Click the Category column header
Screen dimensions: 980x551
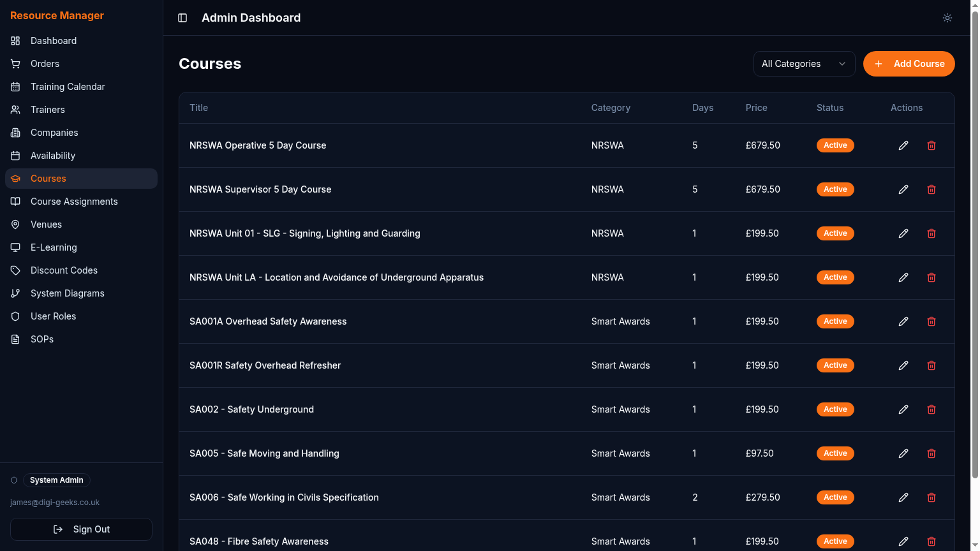(x=611, y=108)
